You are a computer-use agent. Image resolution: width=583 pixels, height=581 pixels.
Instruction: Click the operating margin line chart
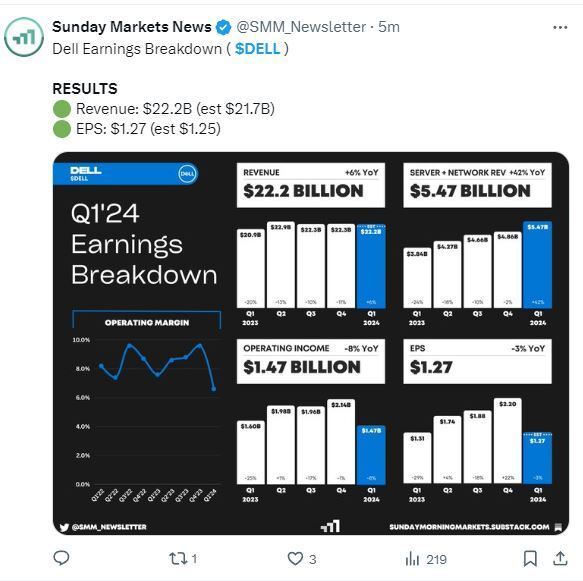tap(147, 413)
